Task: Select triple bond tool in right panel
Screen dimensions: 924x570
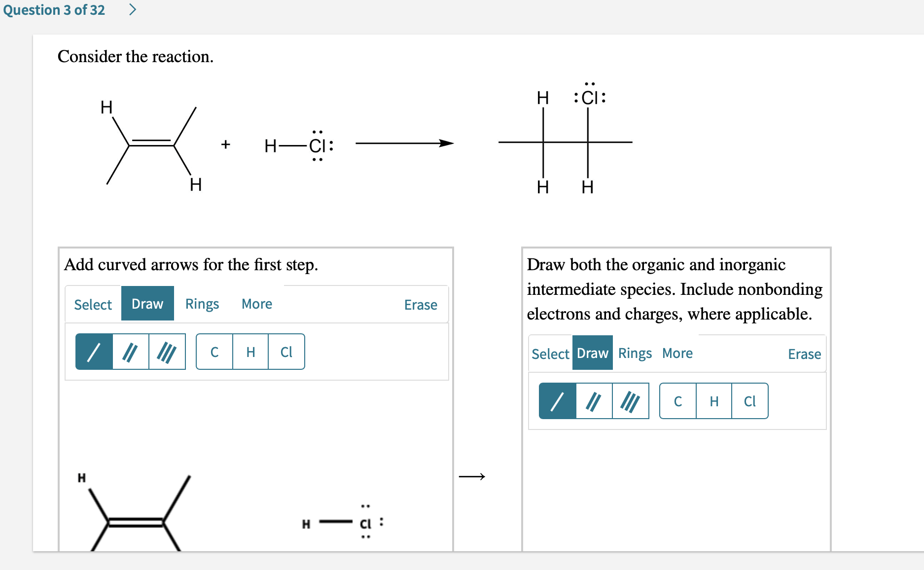Action: click(x=631, y=401)
